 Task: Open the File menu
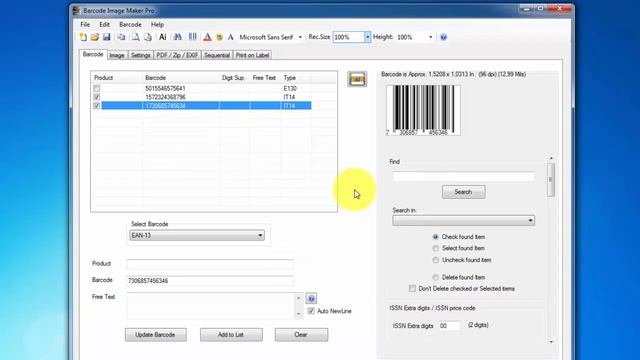(x=85, y=24)
